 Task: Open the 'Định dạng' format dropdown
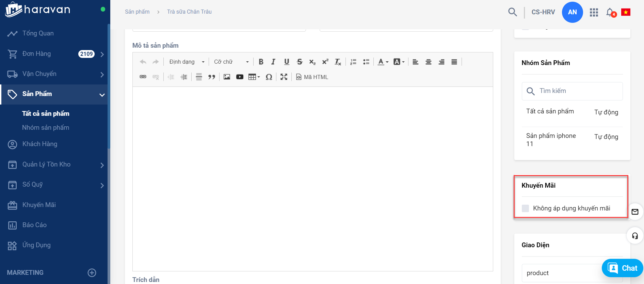pos(187,62)
